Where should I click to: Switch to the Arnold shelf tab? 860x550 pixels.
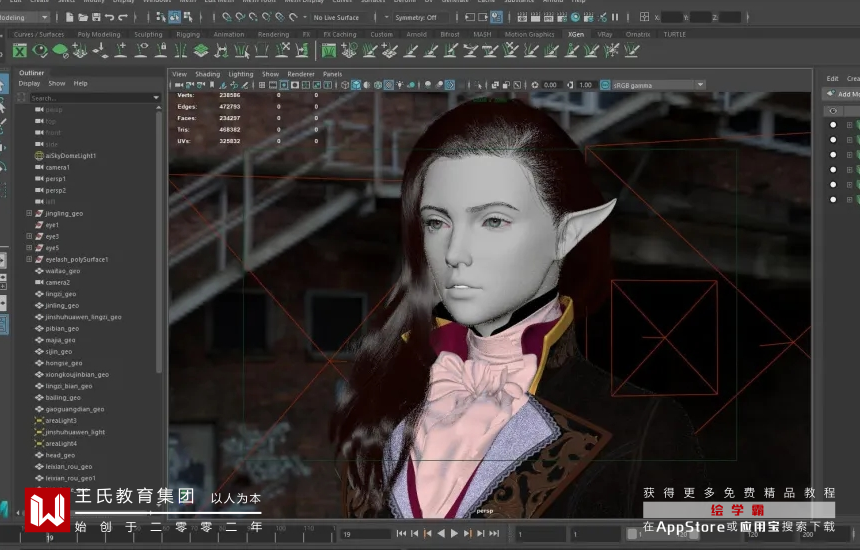coord(416,34)
